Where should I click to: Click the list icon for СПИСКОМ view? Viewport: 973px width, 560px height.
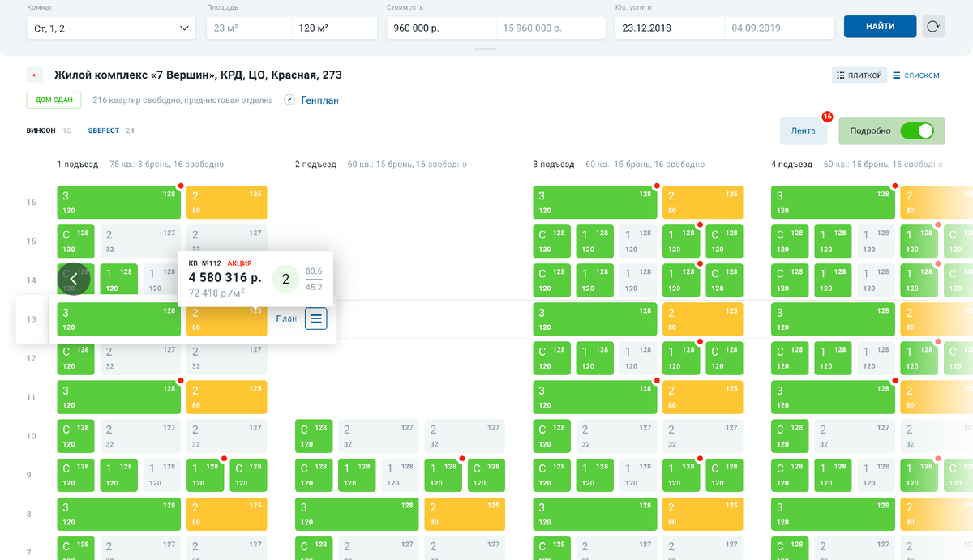click(x=897, y=75)
